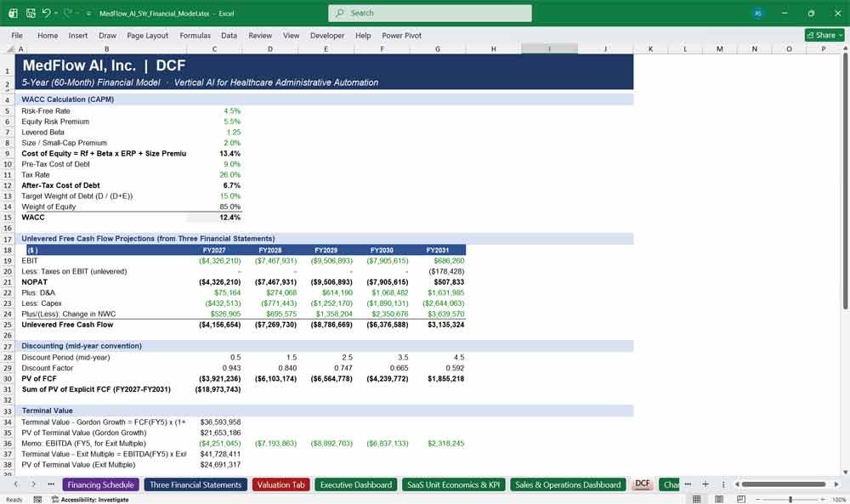Click vertical scrollbar up arrow
Viewport: 850px width, 504px height.
[x=845, y=48]
